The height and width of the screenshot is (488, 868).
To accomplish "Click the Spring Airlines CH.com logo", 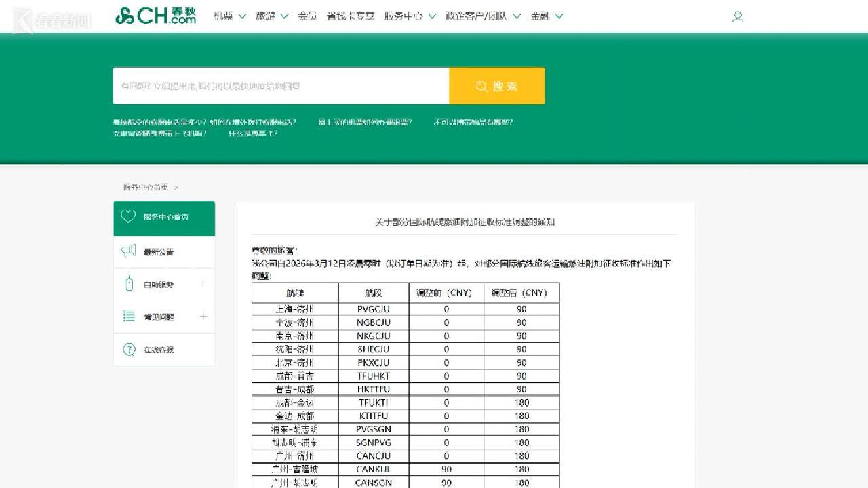I will [x=155, y=16].
